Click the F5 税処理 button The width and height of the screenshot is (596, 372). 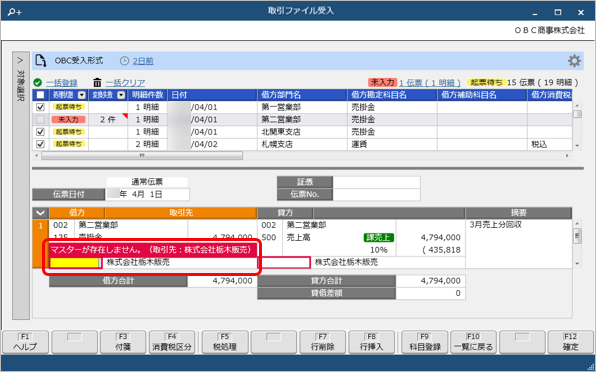(x=225, y=342)
